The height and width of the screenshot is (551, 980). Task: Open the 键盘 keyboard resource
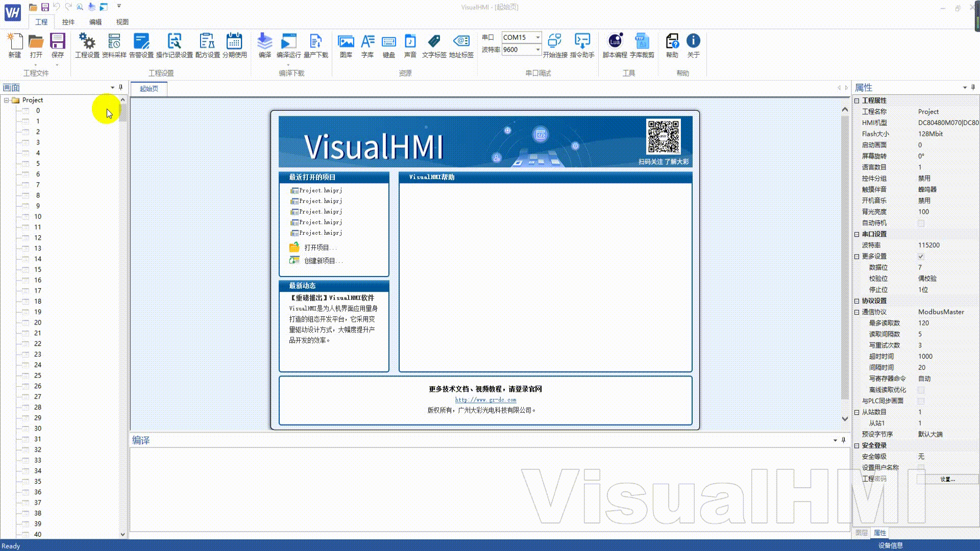coord(389,45)
